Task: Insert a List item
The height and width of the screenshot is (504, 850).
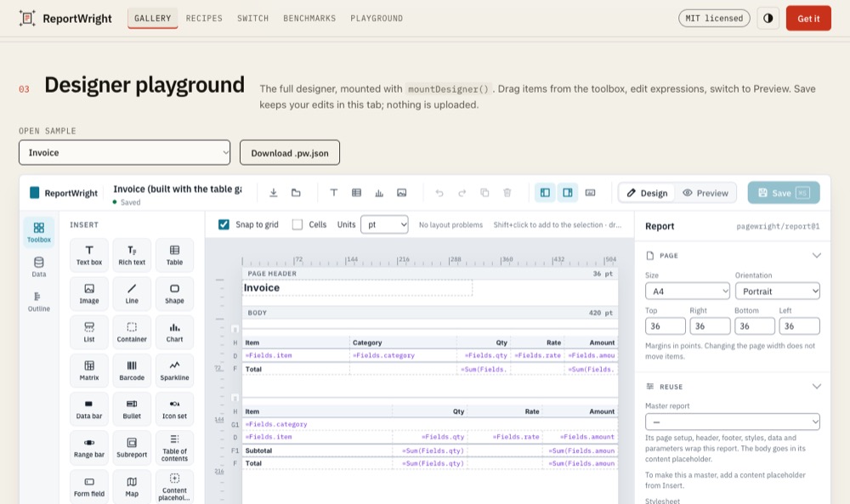Action: point(89,332)
